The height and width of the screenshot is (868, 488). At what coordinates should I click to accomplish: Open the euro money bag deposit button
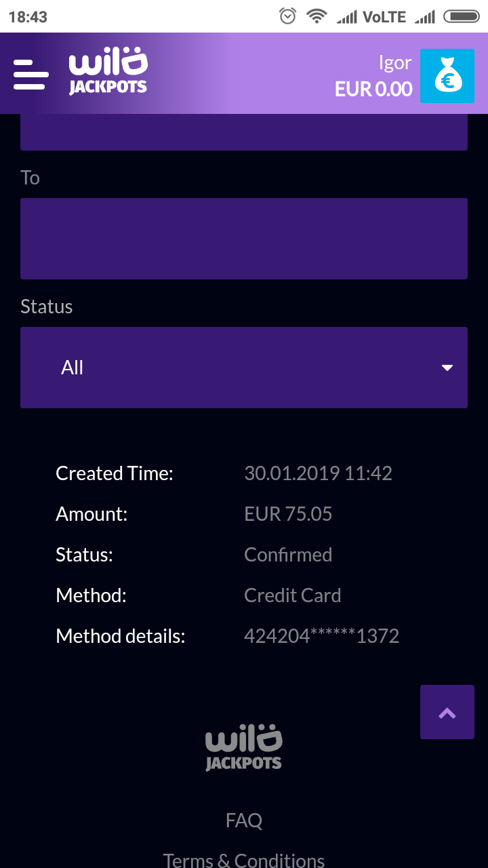point(447,76)
